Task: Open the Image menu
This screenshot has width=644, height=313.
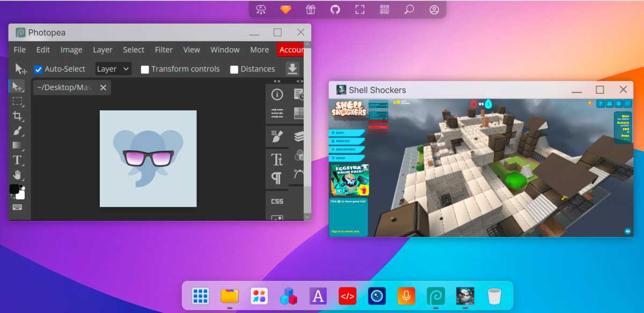Action: coord(71,50)
